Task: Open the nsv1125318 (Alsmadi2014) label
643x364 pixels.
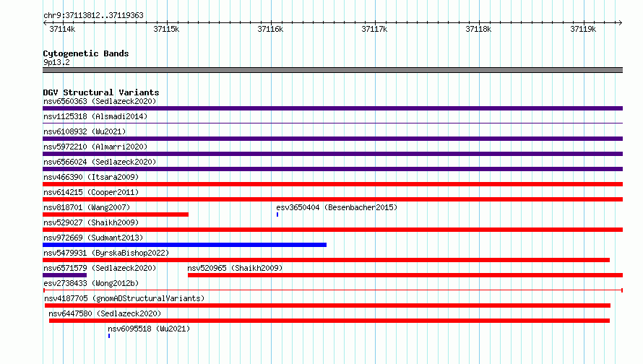Action: [x=95, y=116]
